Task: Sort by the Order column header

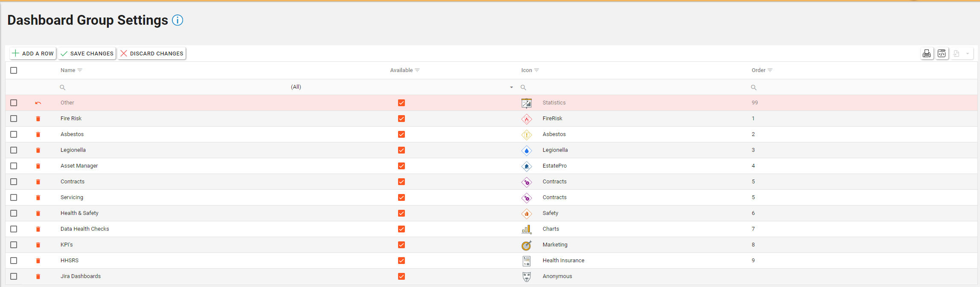Action: tap(758, 70)
